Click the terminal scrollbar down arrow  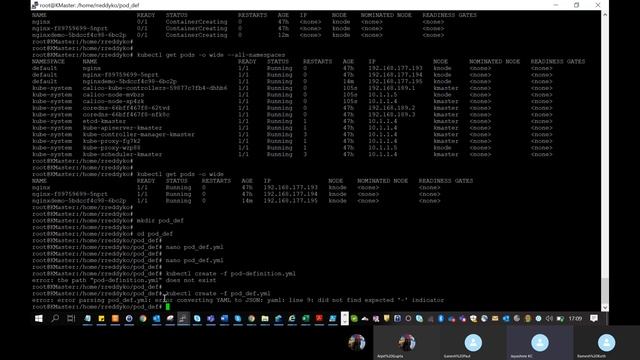pos(605,307)
